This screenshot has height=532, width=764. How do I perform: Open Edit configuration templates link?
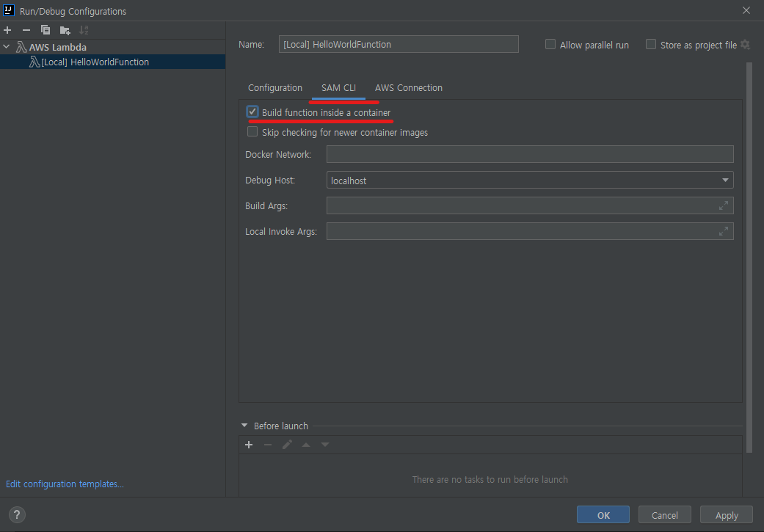tap(65, 484)
